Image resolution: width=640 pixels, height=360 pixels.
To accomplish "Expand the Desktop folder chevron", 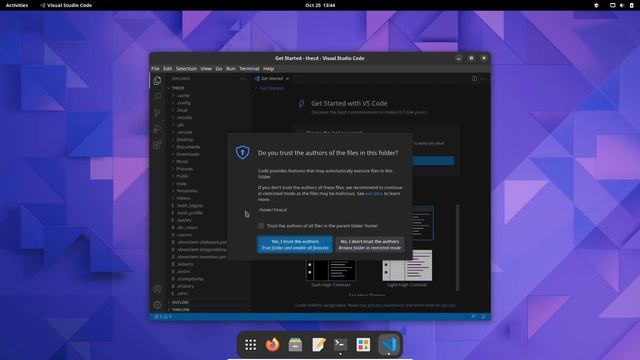I will tap(173, 140).
